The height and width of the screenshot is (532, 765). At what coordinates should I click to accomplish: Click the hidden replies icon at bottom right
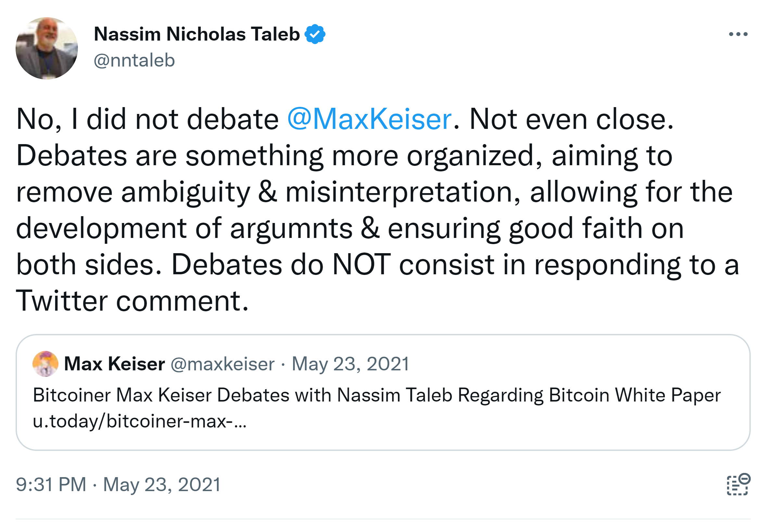pyautogui.click(x=738, y=484)
